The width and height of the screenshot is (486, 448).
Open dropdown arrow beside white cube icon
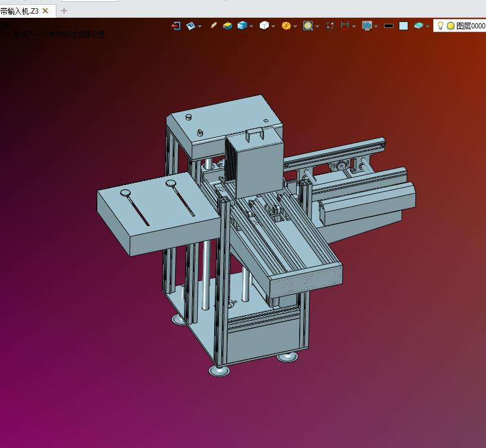[273, 26]
